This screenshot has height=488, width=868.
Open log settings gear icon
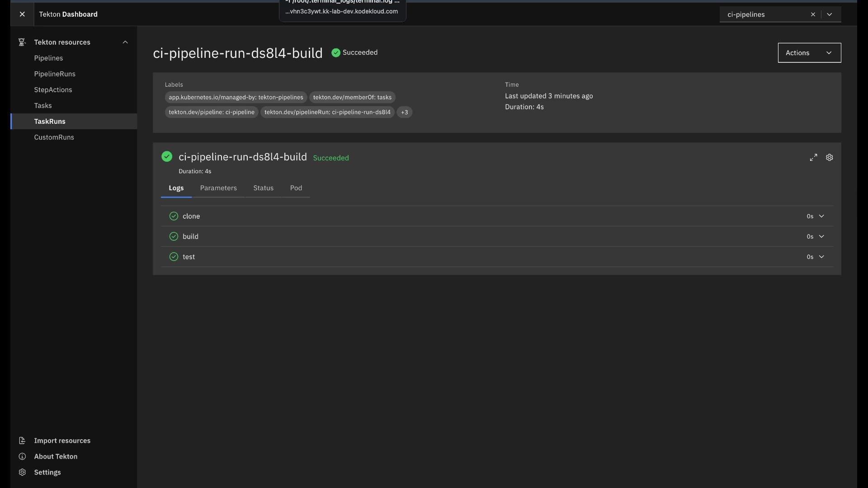click(x=830, y=157)
